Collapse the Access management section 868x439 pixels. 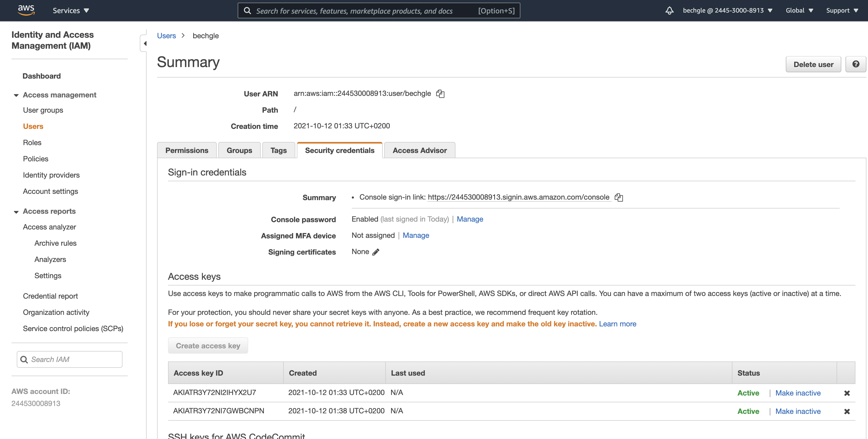click(16, 95)
